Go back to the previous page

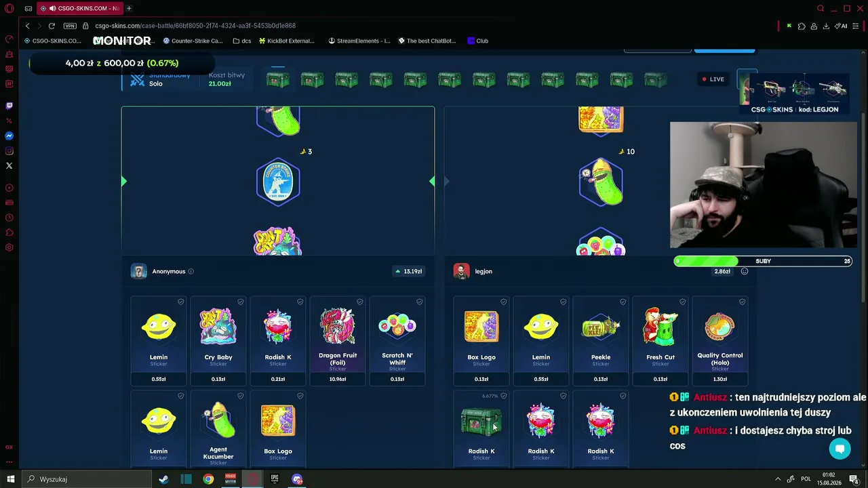27,26
